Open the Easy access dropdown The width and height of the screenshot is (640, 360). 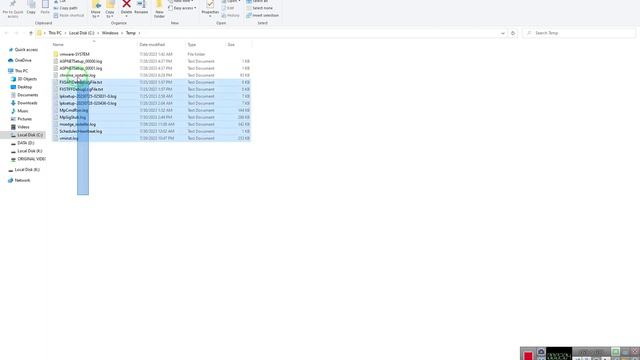click(x=182, y=8)
